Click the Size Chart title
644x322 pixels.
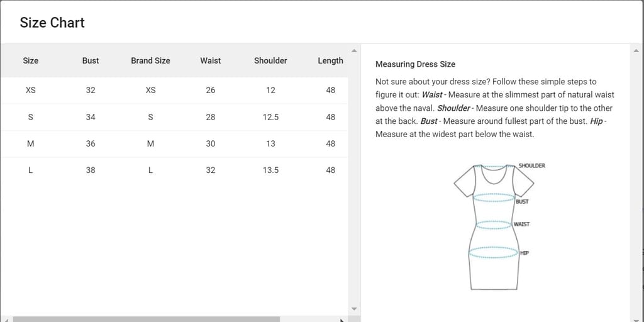pyautogui.click(x=52, y=23)
